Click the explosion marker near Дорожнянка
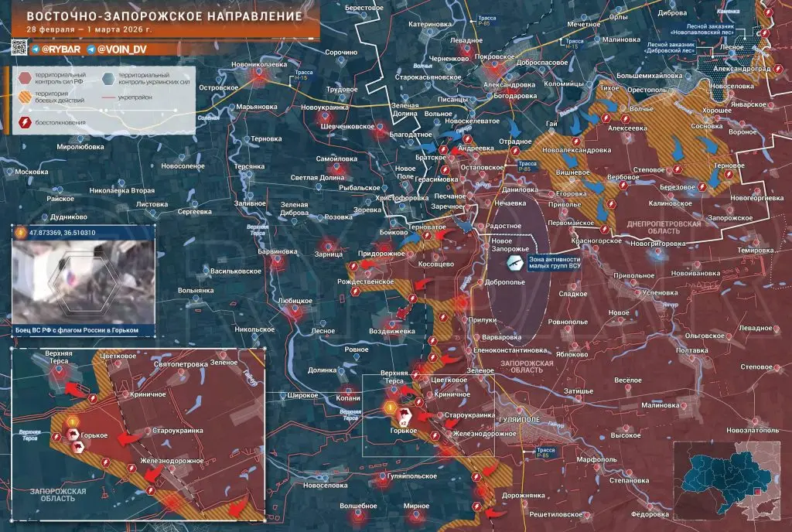 [477, 505]
